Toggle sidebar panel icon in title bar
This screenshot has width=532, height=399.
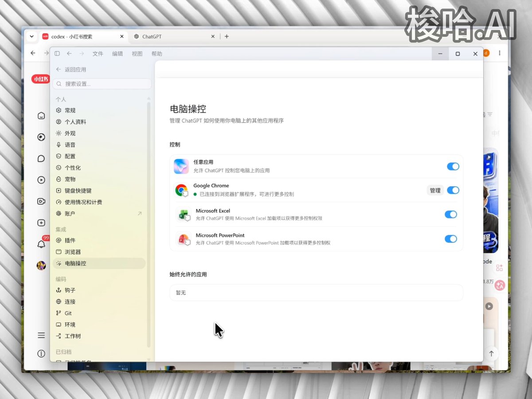(x=57, y=54)
